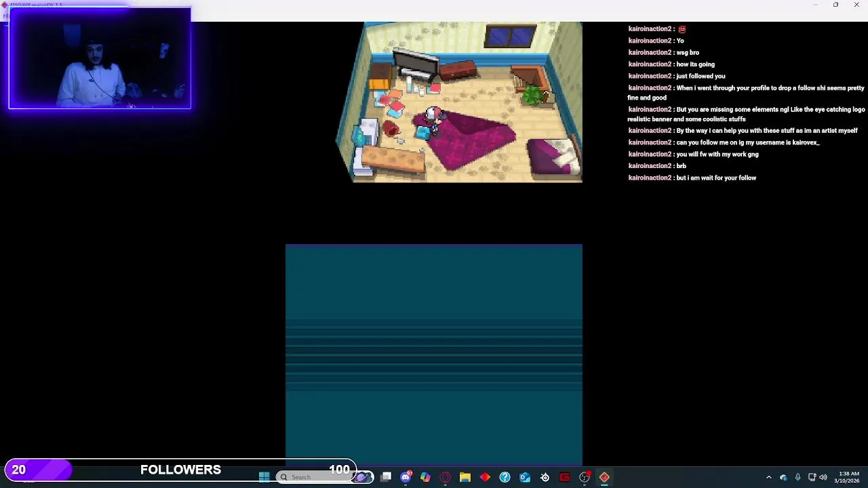The height and width of the screenshot is (488, 868).
Task: Expand the hidden system tray icons
Action: (768, 477)
